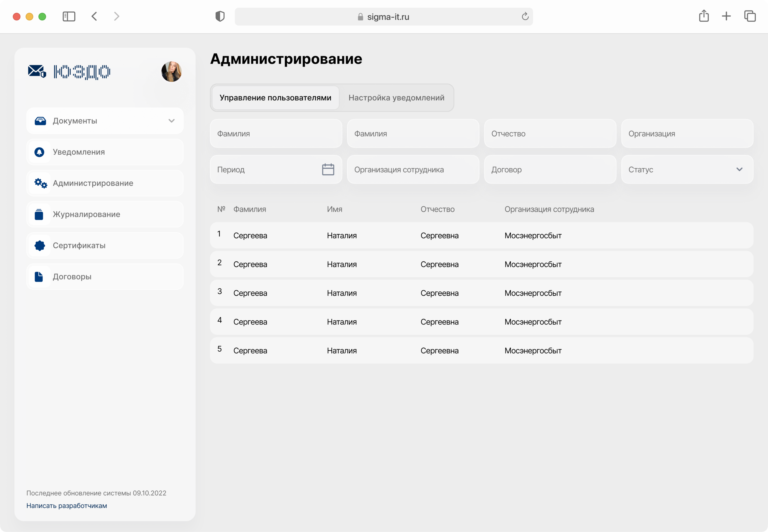Click the user avatar photo
The height and width of the screenshot is (532, 768).
171,72
